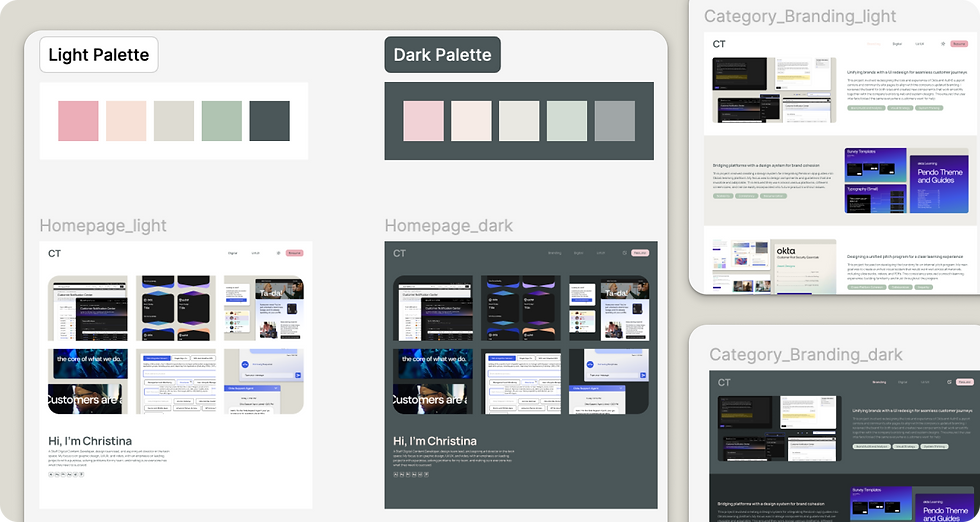
Task: Pick the pale peach swatch in Dark Palette
Action: [x=471, y=121]
